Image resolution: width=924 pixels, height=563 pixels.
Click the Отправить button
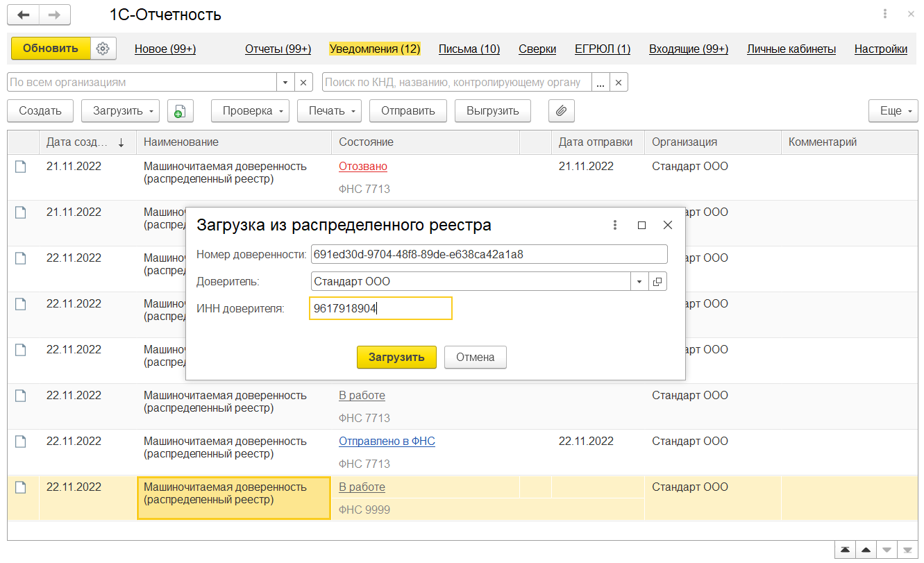pos(408,110)
